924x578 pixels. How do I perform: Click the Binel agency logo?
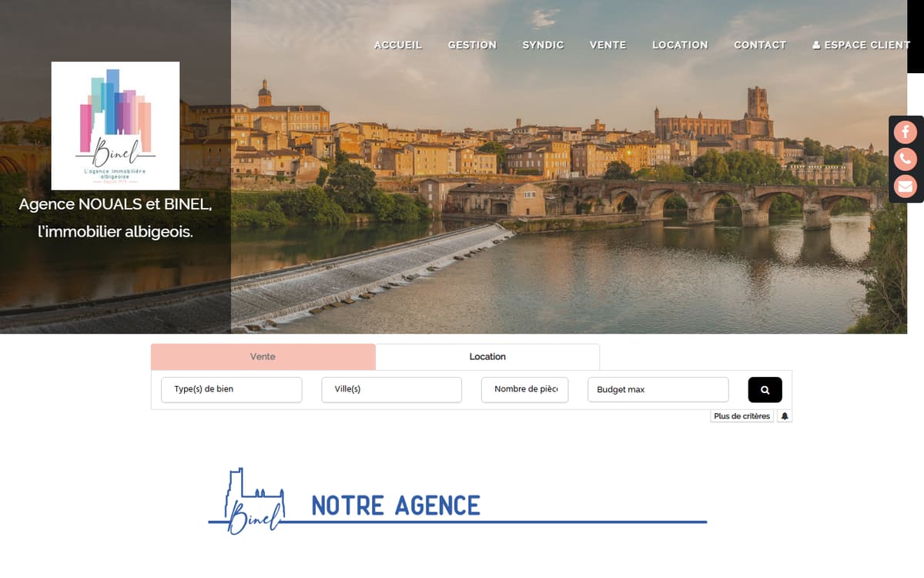[x=115, y=126]
